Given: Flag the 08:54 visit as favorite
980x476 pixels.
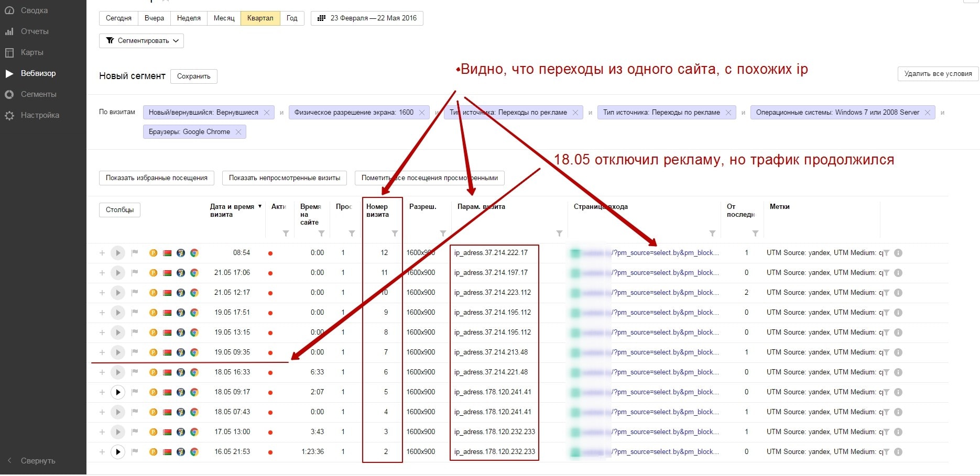Looking at the screenshot, I should point(135,253).
